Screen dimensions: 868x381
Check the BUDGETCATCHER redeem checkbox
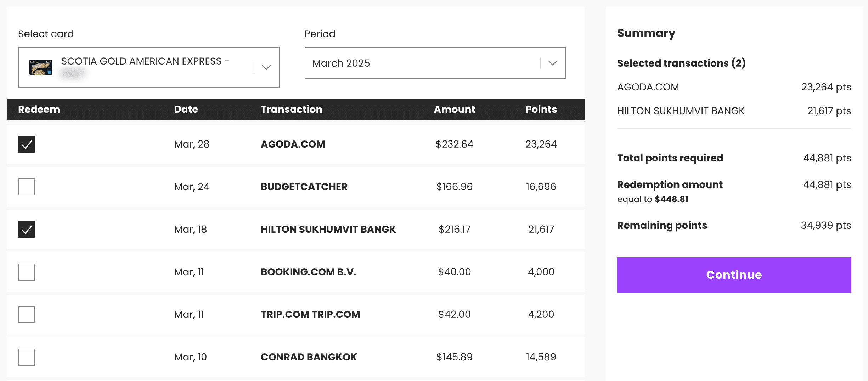(27, 187)
